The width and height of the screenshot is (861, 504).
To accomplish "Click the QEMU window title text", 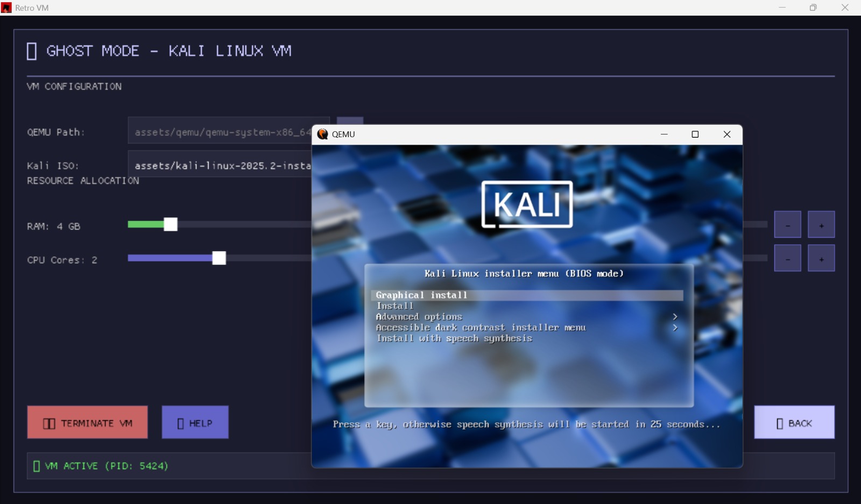I will click(x=343, y=134).
